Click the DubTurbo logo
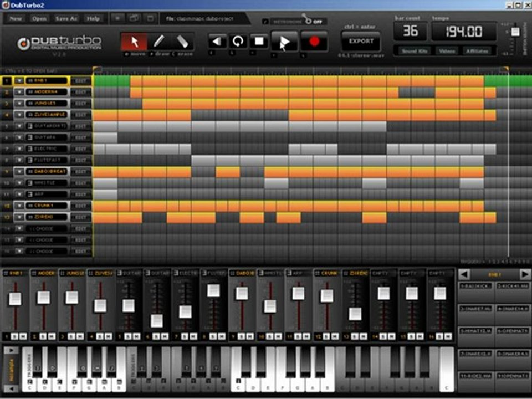Screen dimensions: 532x399 pos(60,44)
